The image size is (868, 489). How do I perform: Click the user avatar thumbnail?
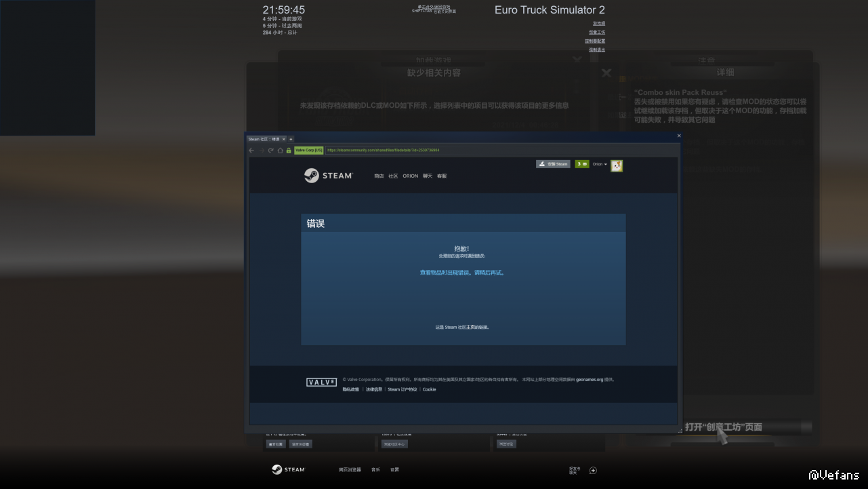pos(617,165)
